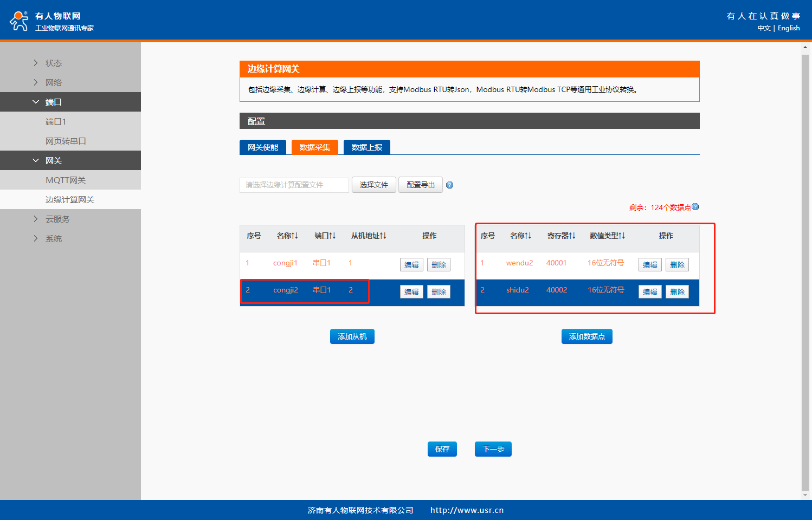Sort slave table by 名称 column
Image resolution: width=812 pixels, height=520 pixels.
[287, 236]
